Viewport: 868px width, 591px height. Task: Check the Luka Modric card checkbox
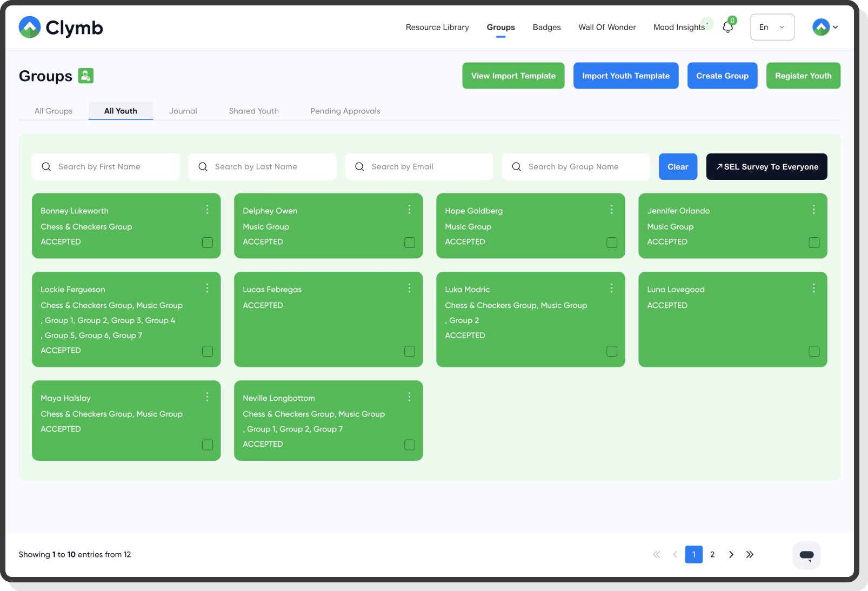click(612, 351)
